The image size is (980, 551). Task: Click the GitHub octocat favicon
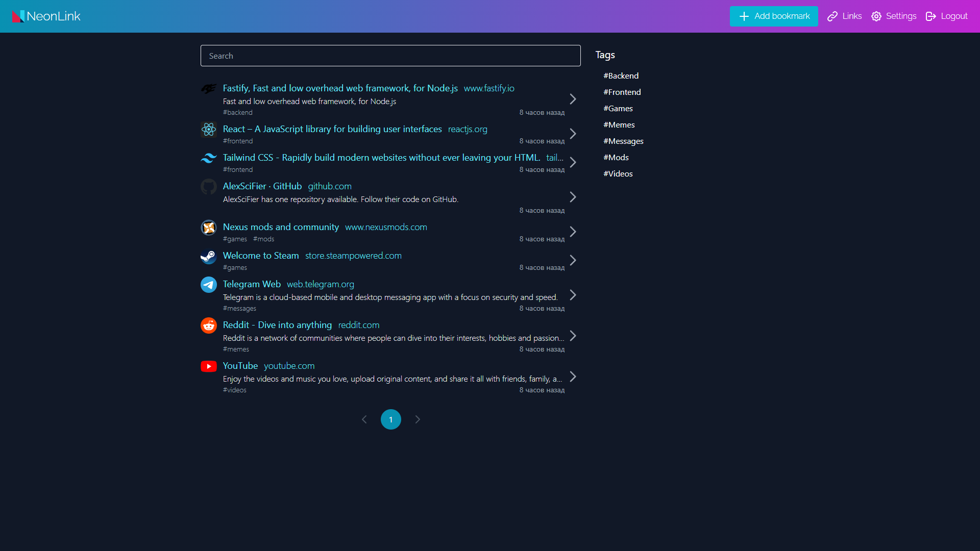click(x=208, y=187)
